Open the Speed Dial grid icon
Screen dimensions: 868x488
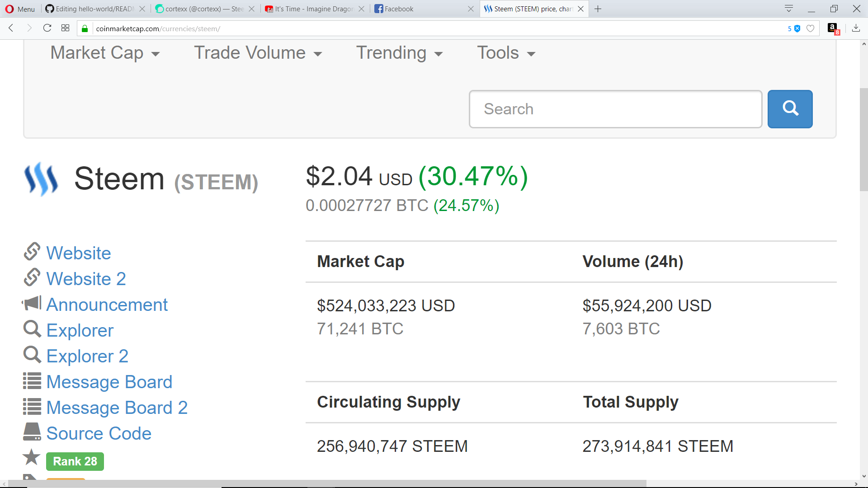point(65,28)
